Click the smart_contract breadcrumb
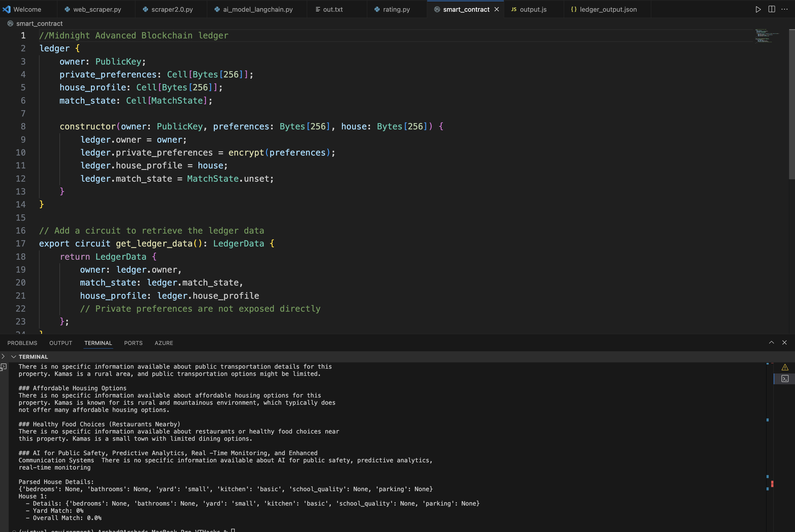This screenshot has height=532, width=795. (39, 23)
